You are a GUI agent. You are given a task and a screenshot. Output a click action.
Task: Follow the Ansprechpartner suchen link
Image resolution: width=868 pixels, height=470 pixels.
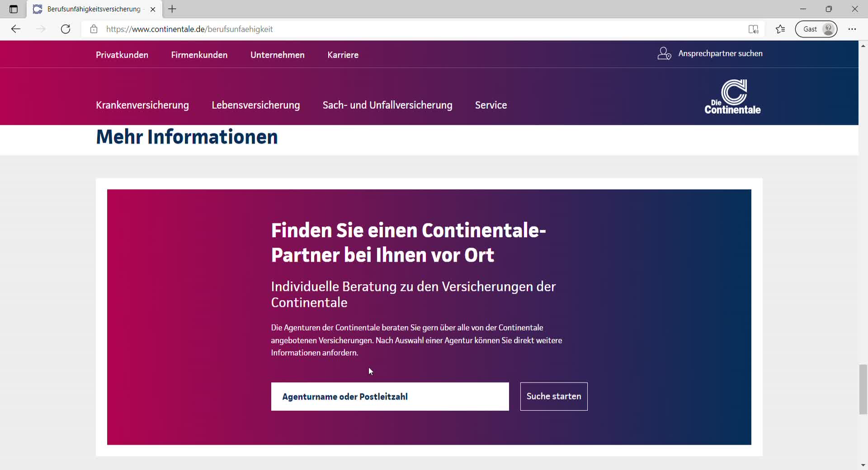pos(720,53)
